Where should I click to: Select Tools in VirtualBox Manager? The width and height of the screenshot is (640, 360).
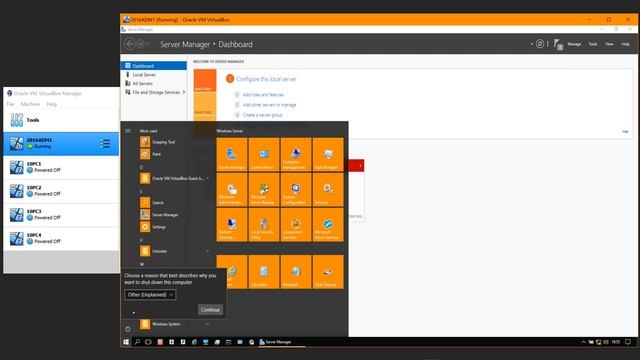click(x=61, y=120)
